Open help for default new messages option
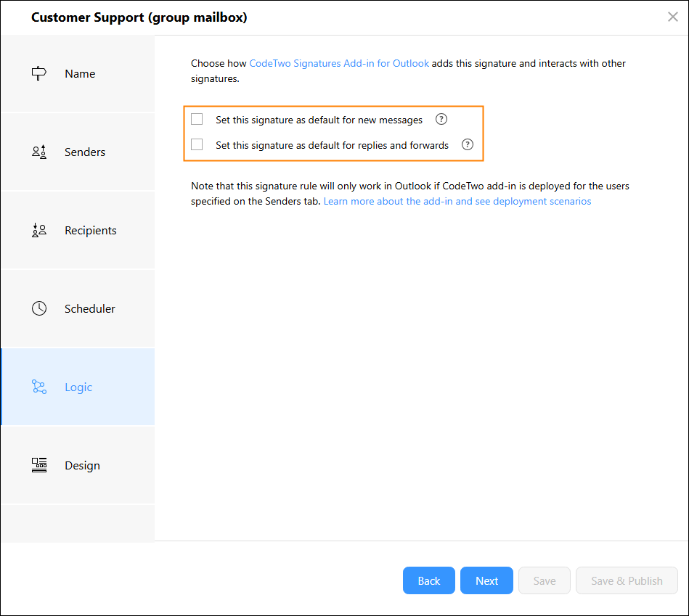Screen dimensions: 689x616 coord(441,120)
